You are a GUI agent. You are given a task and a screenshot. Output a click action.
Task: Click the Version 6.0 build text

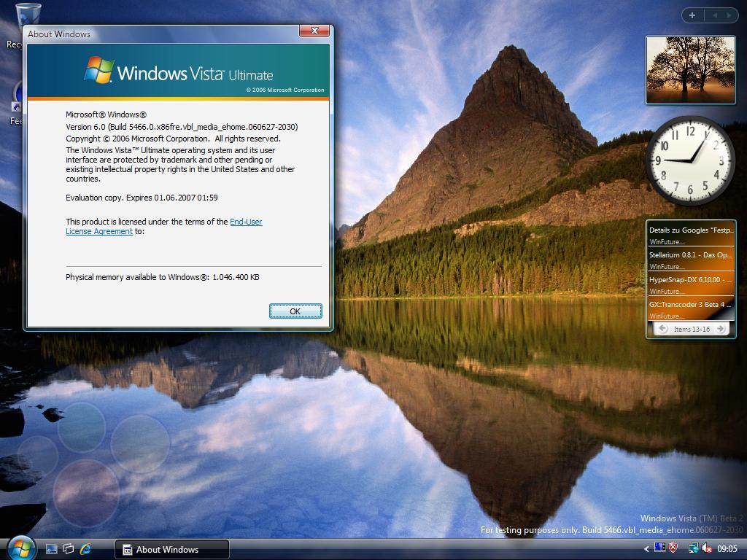[x=182, y=127]
